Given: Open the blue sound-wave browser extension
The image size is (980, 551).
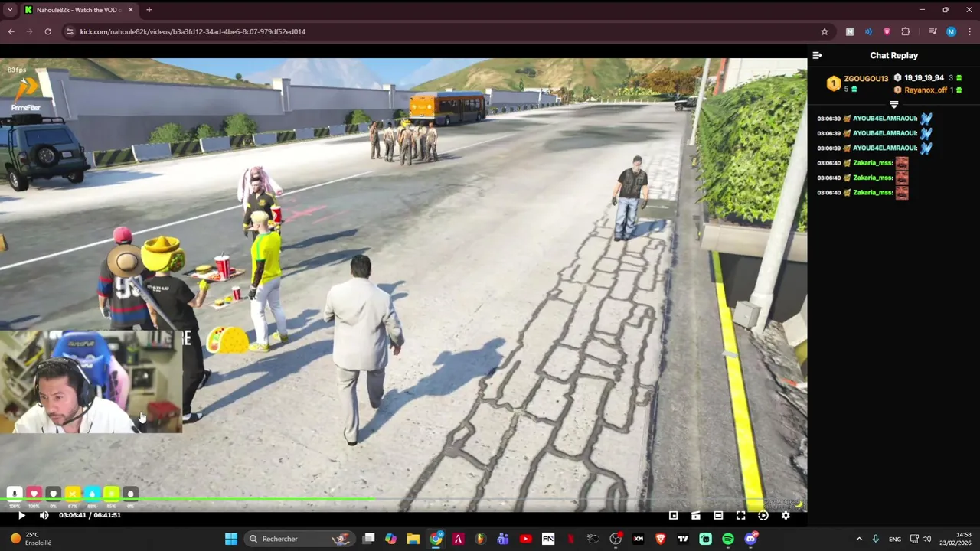Looking at the screenshot, I should pos(868,31).
